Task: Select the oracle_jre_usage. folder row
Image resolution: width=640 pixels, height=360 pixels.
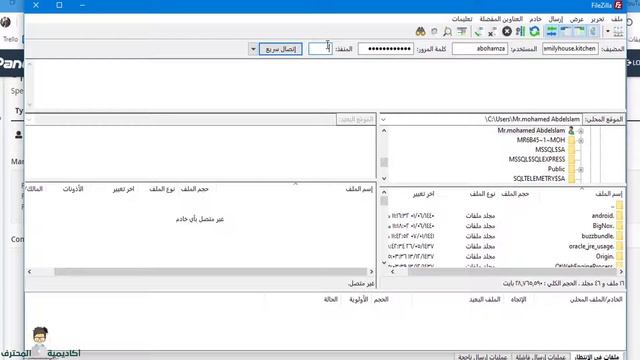Action: coord(505,246)
